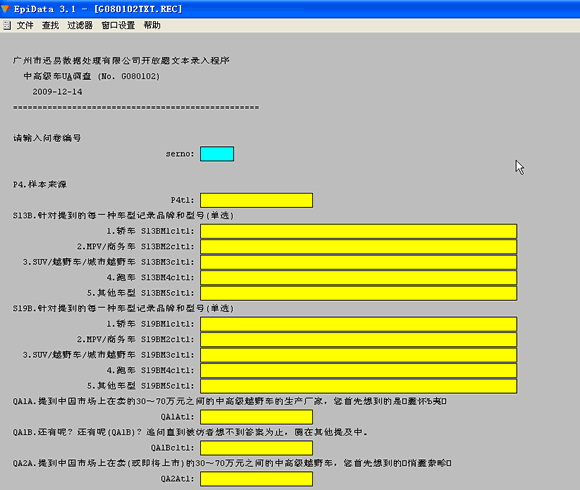This screenshot has height=490, width=580.
Task: Click the QA2At1 input field
Action: pyautogui.click(x=256, y=479)
